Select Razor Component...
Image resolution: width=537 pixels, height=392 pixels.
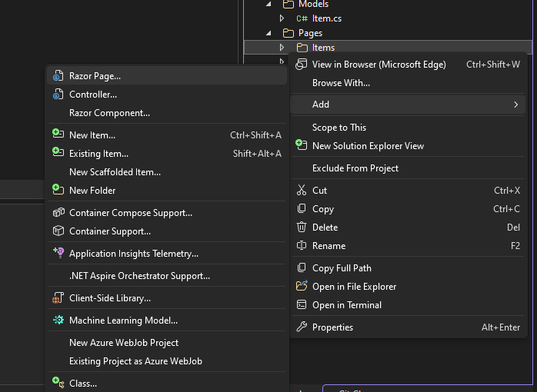(167, 113)
